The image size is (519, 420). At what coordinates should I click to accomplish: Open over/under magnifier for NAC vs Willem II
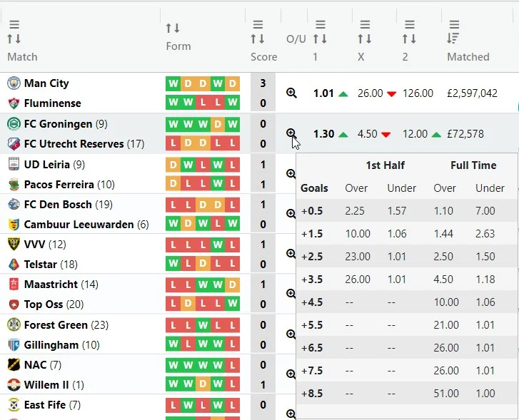coord(291,374)
